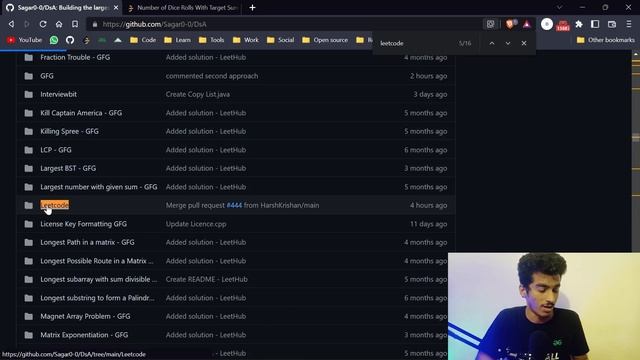Toggle the browser sidebar panel
This screenshot has width=640, height=360.
(x=595, y=24)
